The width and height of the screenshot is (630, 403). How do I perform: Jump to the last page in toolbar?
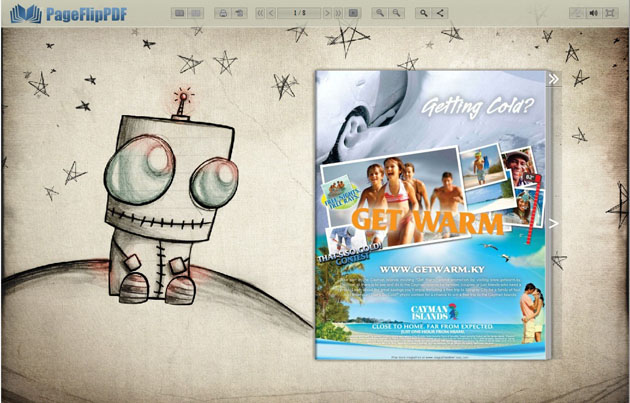(338, 13)
